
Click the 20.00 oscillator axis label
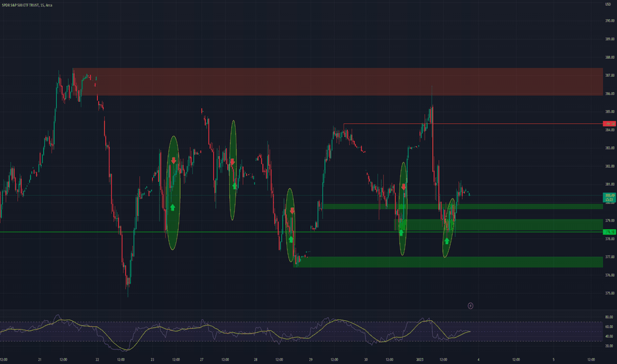tap(609, 346)
